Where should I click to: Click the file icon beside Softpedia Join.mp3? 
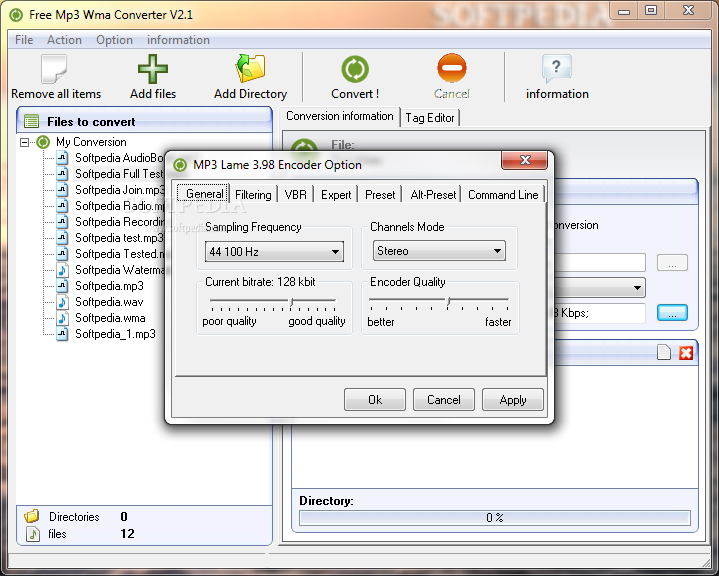tap(62, 189)
